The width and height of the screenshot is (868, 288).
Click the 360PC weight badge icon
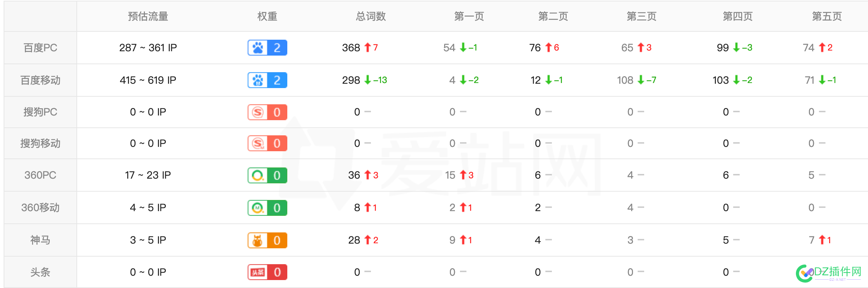coord(267,175)
